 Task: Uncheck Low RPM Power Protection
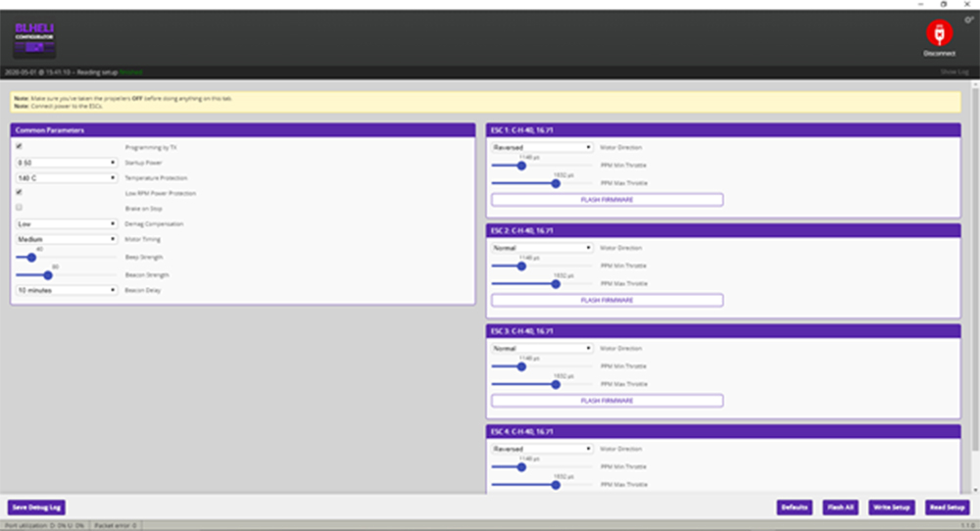(x=19, y=192)
